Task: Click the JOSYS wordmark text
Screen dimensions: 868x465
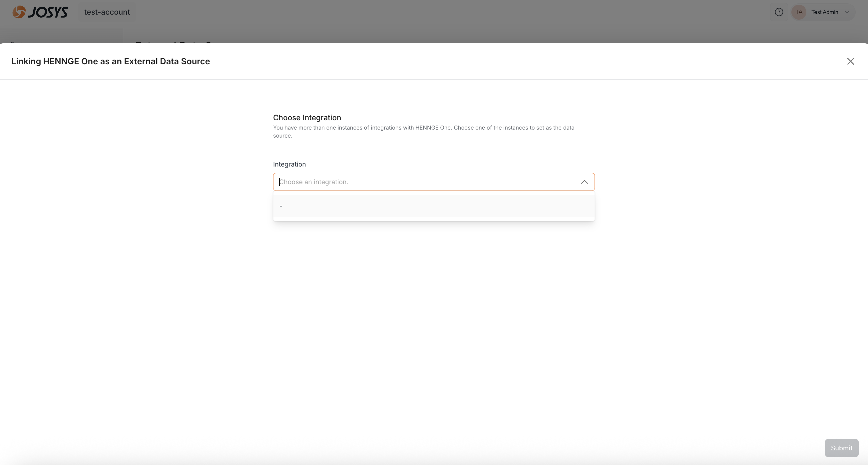Action: click(x=48, y=12)
